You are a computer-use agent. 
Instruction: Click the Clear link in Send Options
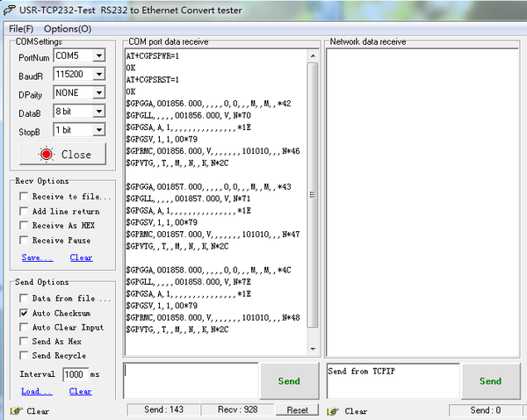click(x=80, y=391)
